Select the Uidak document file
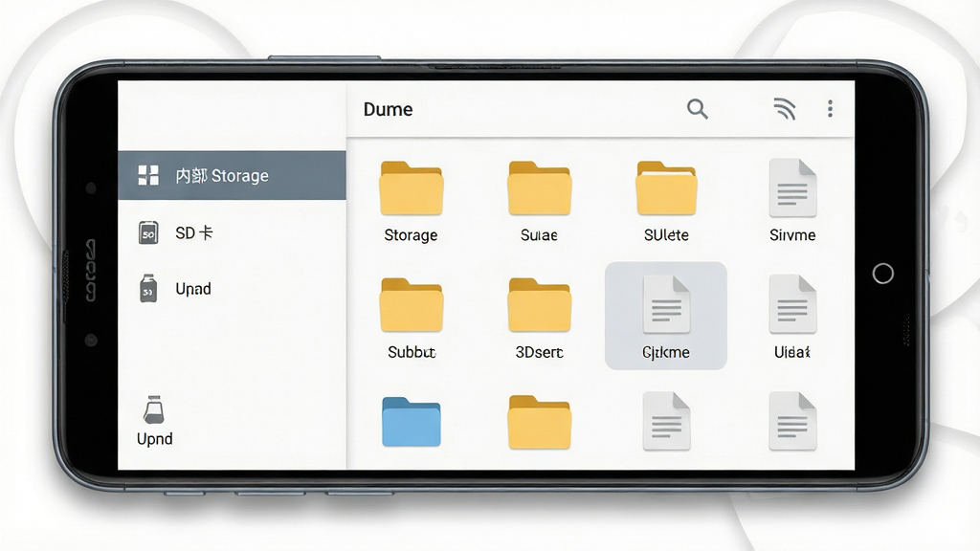The height and width of the screenshot is (551, 980). pos(792,318)
